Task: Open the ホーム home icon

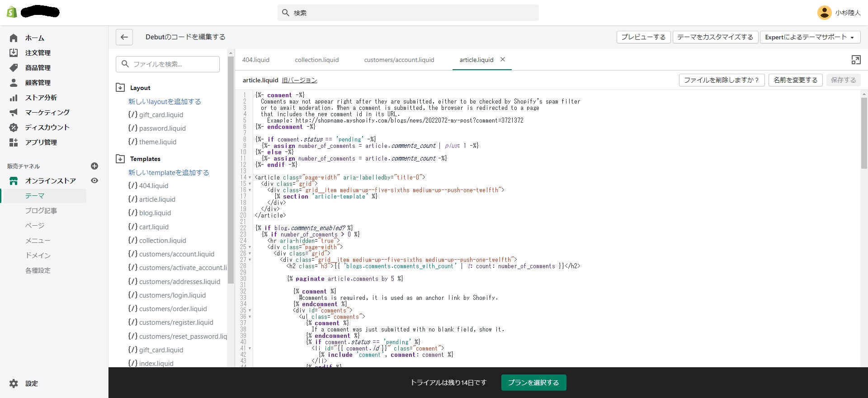Action: pos(14,38)
